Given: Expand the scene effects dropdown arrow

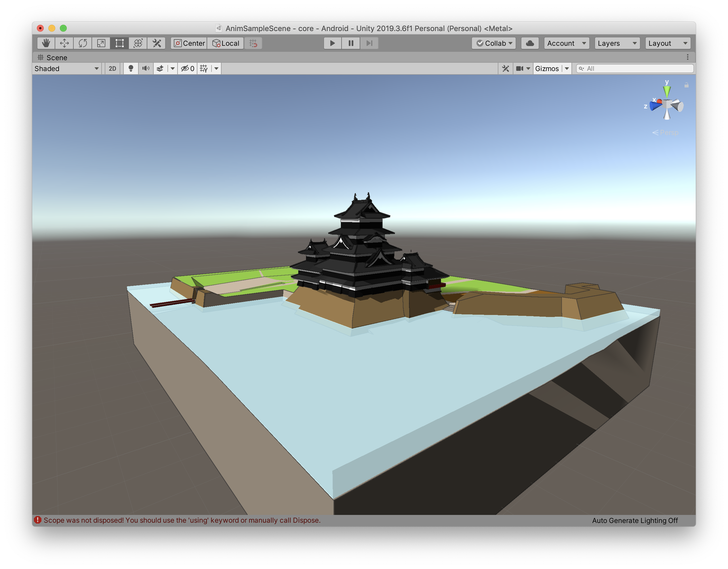Looking at the screenshot, I should (x=172, y=69).
